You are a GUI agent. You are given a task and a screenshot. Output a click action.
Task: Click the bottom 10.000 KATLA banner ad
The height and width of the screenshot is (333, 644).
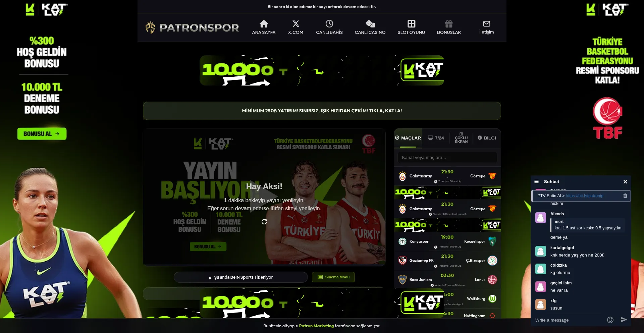322,303
